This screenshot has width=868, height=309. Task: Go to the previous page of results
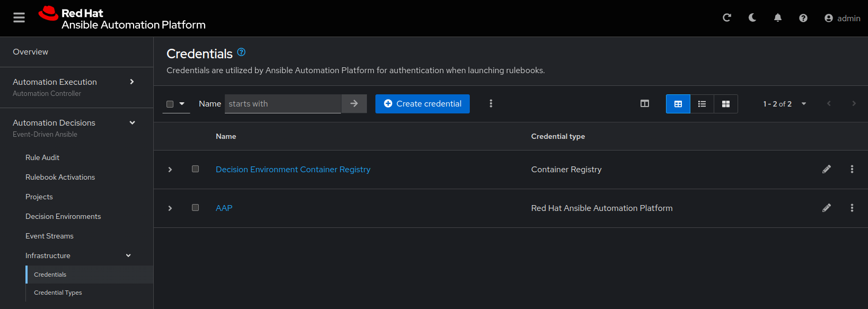tap(829, 103)
